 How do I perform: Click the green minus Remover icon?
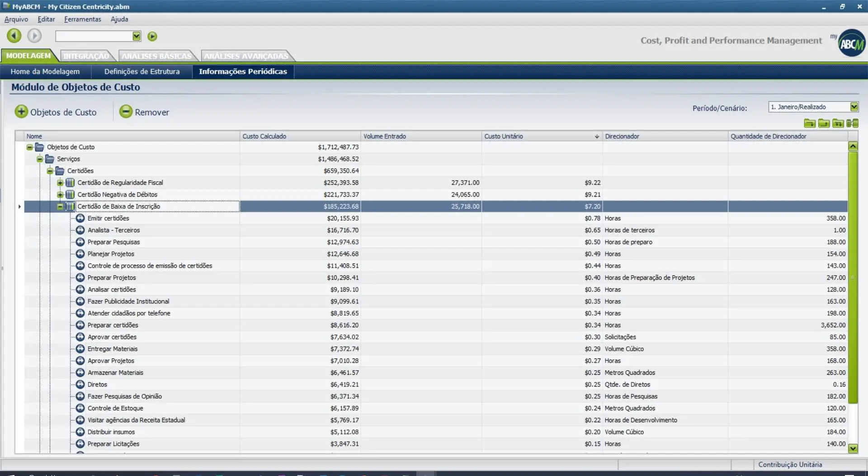click(126, 112)
